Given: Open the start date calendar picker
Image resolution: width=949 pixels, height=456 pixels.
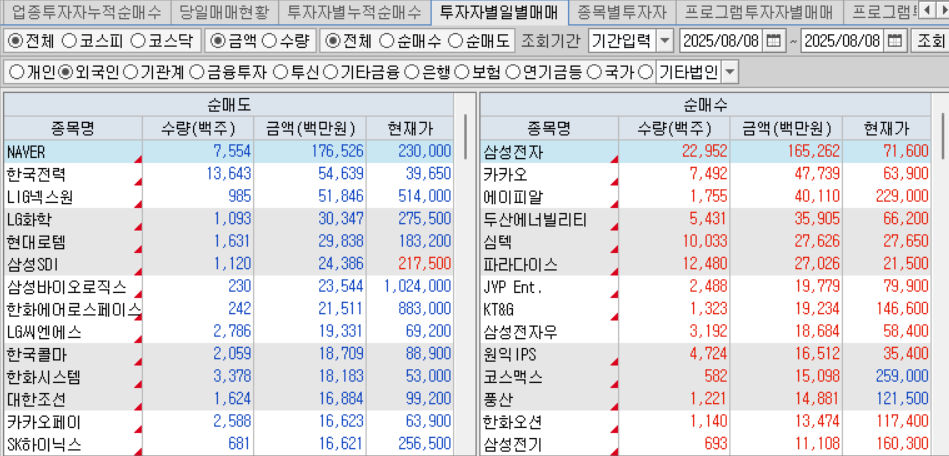Looking at the screenshot, I should coord(773,41).
